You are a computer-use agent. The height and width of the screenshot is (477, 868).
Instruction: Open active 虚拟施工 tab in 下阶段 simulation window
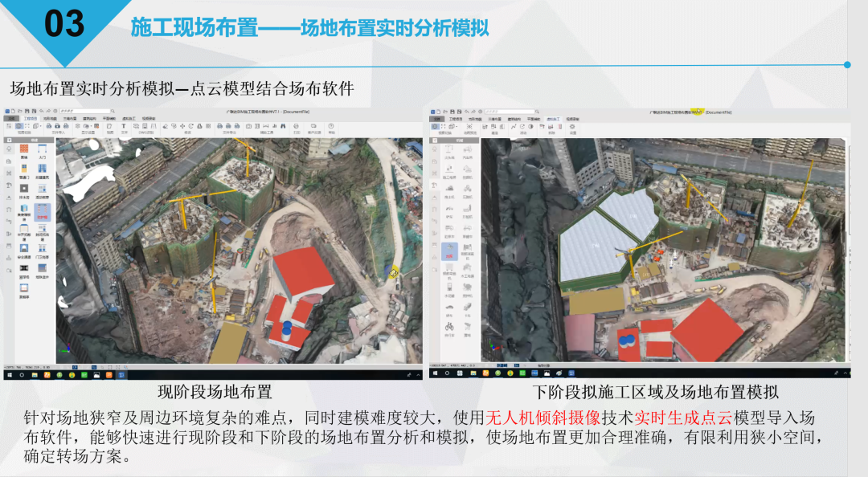[x=553, y=119]
